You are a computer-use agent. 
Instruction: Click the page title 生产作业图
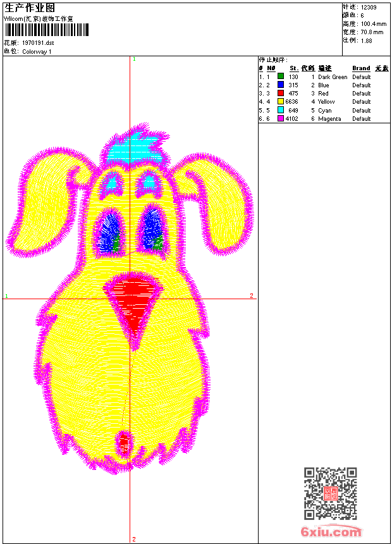click(30, 8)
